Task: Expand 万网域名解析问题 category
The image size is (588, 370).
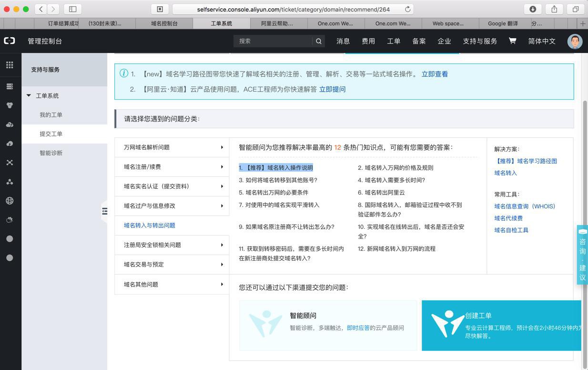Action: pos(172,147)
